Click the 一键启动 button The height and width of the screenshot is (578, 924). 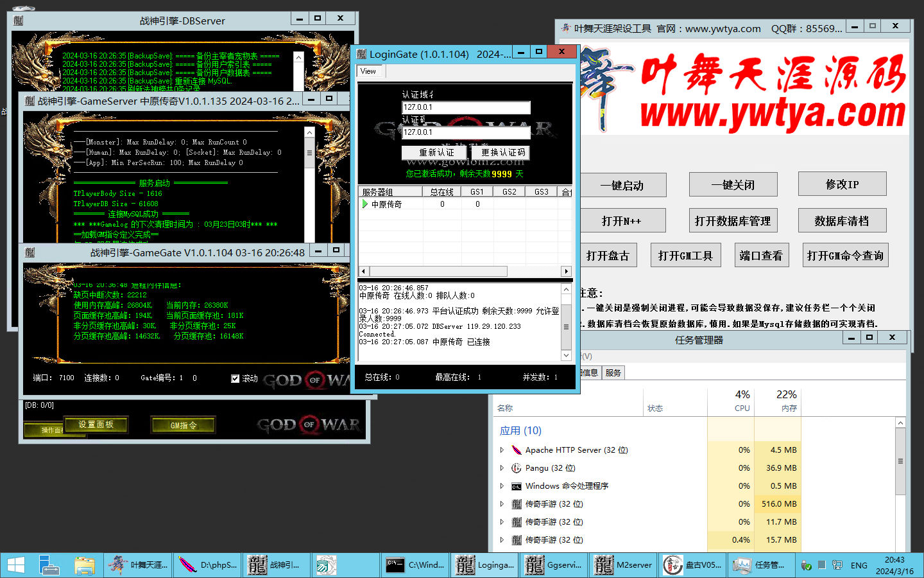(622, 186)
